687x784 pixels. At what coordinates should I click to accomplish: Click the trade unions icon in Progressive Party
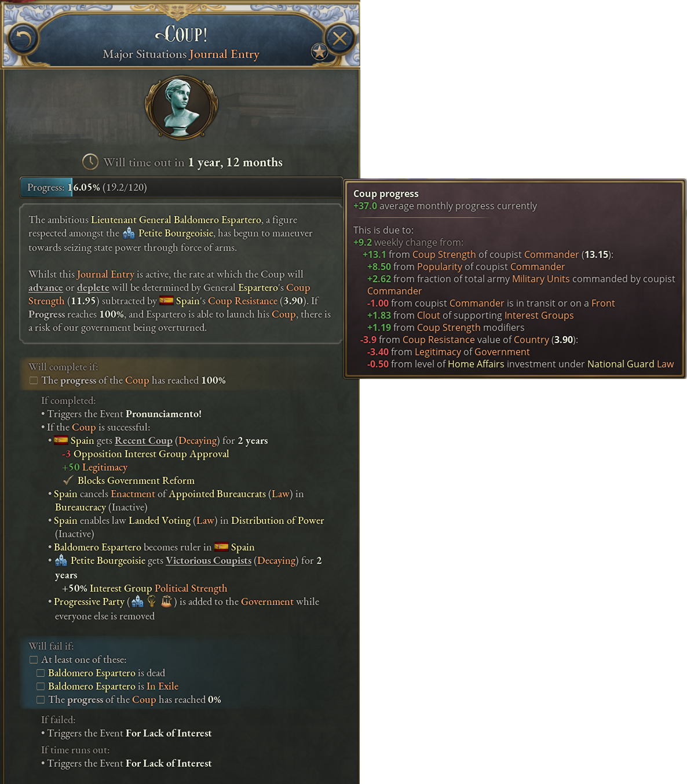166,601
